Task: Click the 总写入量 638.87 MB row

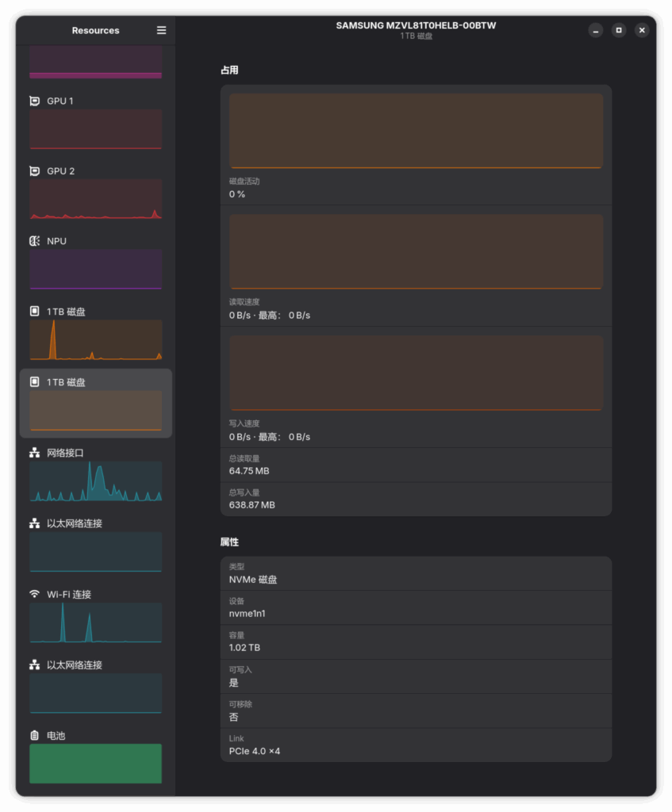Action: pos(416,499)
